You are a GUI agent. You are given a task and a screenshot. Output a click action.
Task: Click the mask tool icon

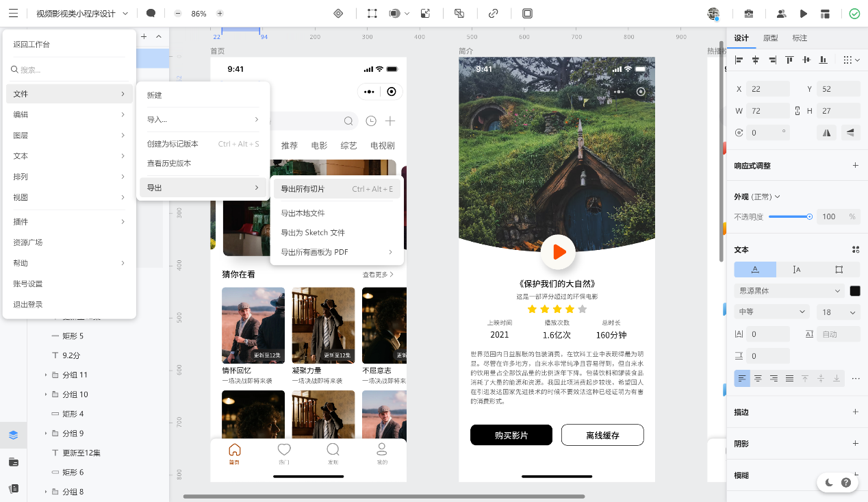(395, 13)
